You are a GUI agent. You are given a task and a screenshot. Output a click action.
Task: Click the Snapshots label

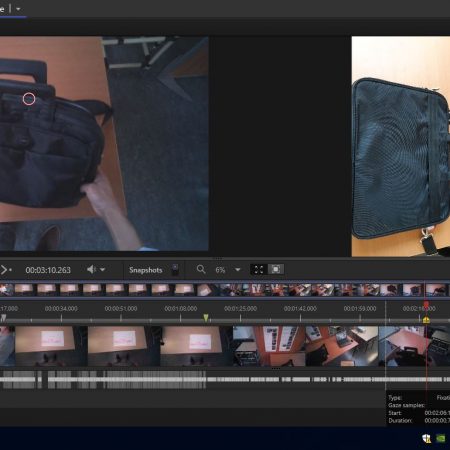click(x=146, y=270)
